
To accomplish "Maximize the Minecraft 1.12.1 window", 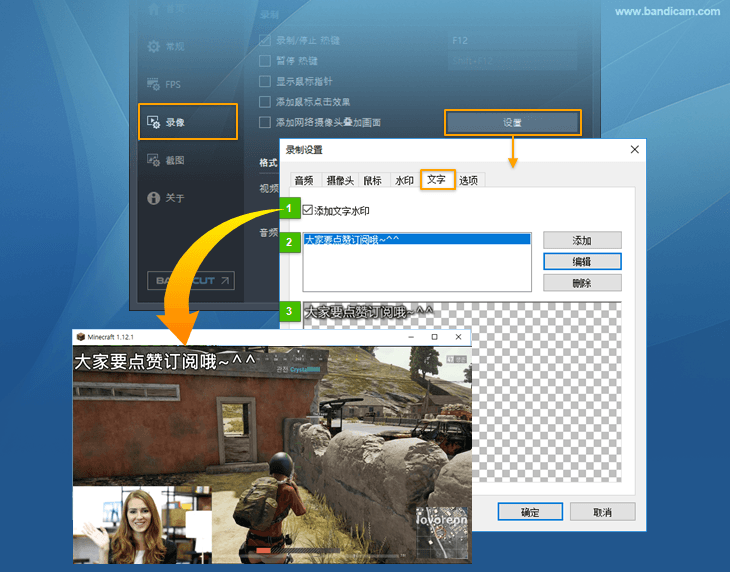I will coord(434,337).
